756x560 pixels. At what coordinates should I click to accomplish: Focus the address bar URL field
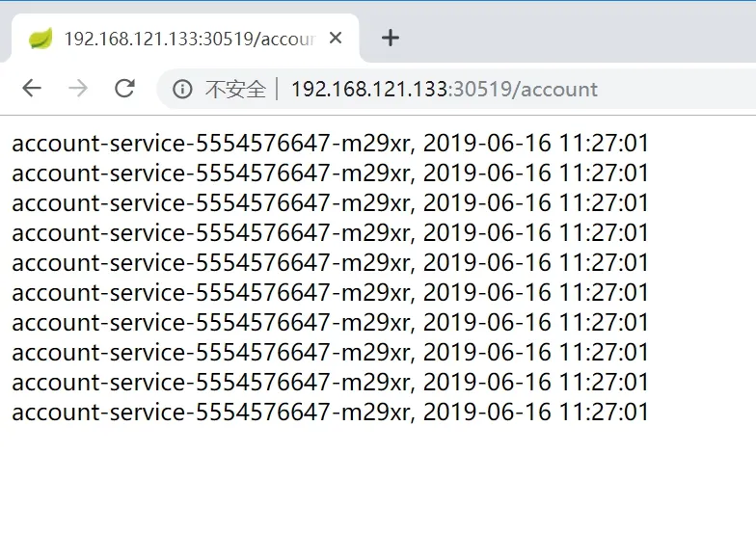[x=444, y=90]
